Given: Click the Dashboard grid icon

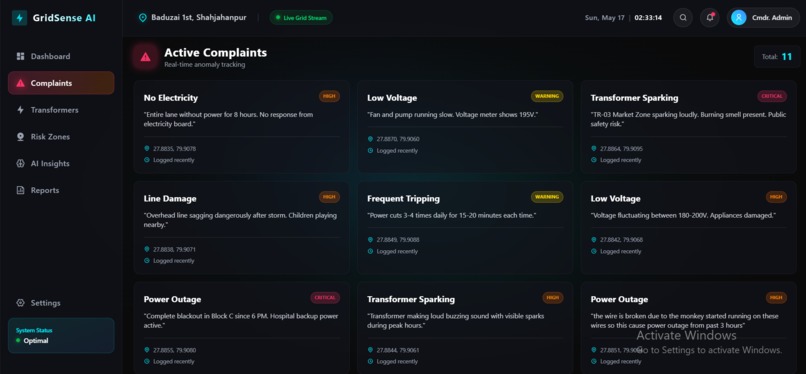Looking at the screenshot, I should click(21, 57).
